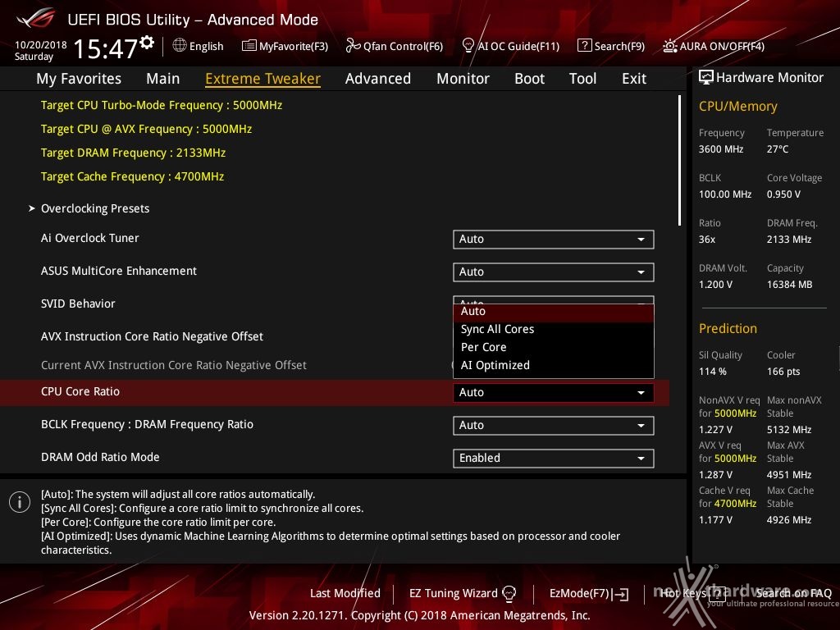Click the Prediction section heading
840x630 pixels.
point(728,328)
